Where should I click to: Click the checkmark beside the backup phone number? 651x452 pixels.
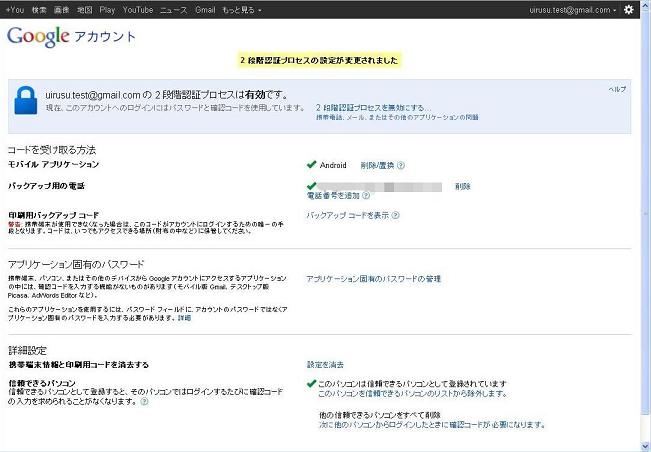click(311, 185)
